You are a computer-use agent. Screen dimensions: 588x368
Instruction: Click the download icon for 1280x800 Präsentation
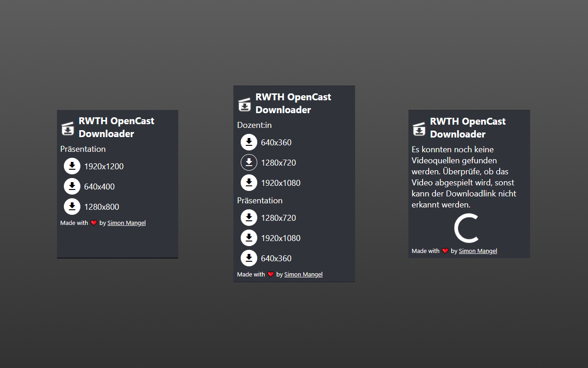pos(72,207)
